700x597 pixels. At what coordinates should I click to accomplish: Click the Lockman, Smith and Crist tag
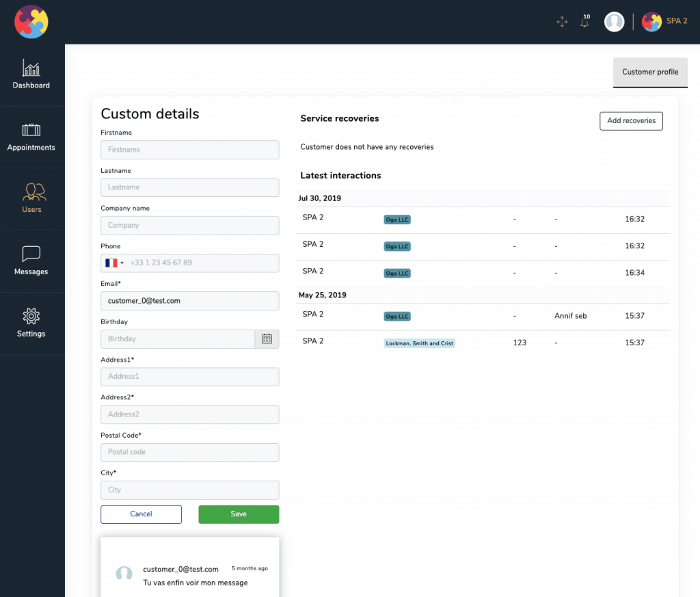pyautogui.click(x=419, y=343)
